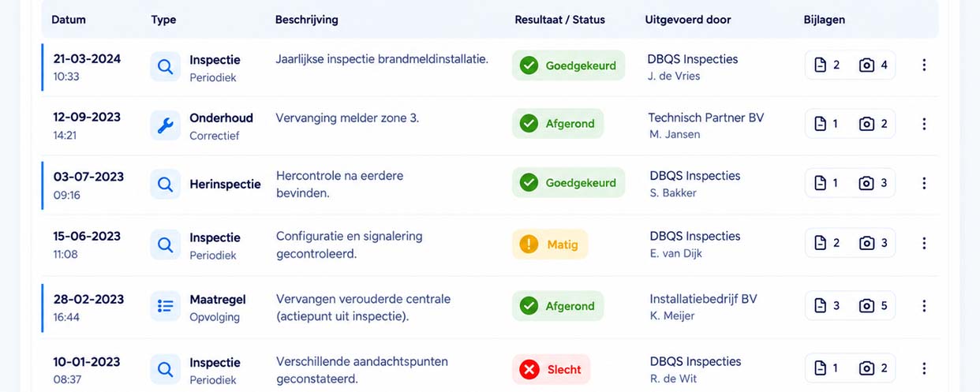Image resolution: width=980 pixels, height=392 pixels.
Task: Click the Type column header
Action: (x=163, y=20)
